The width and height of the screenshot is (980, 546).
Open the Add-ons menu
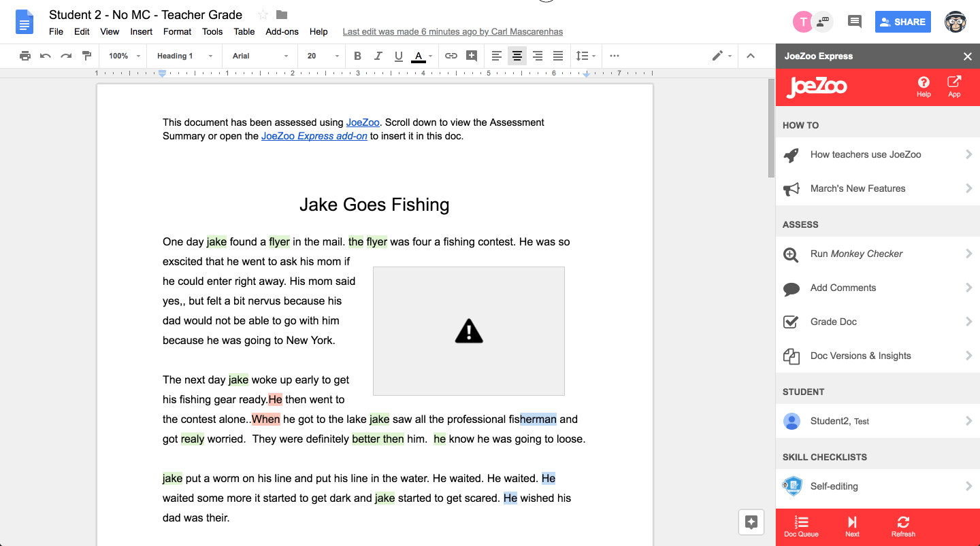(282, 31)
